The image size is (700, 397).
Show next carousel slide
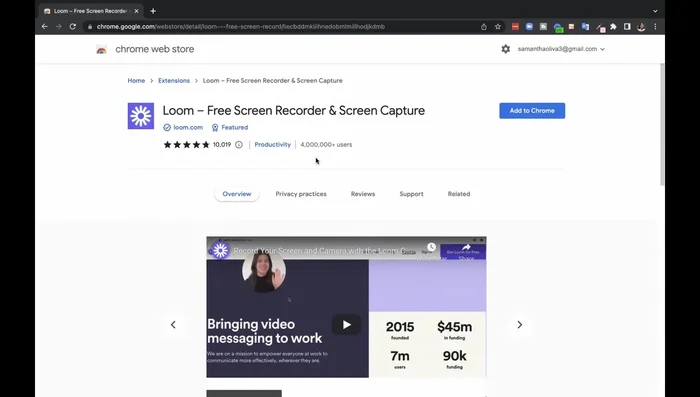point(520,325)
